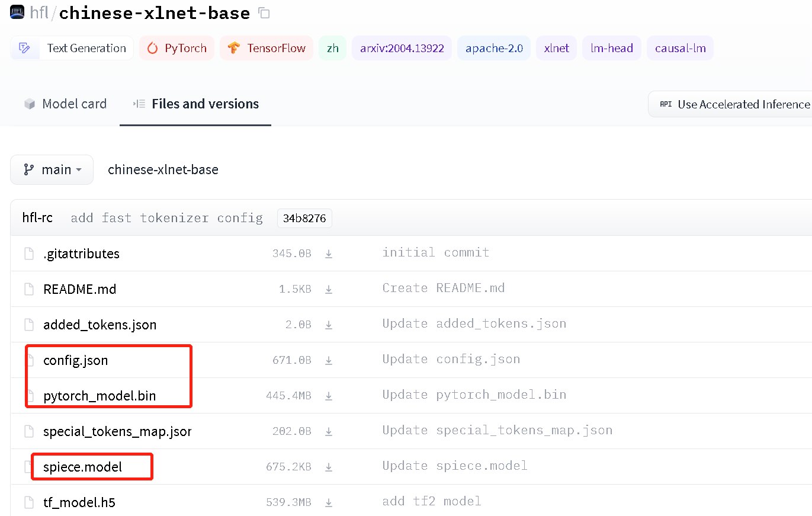Click the lm-head tag
Viewport: 812px width, 516px height.
612,49
